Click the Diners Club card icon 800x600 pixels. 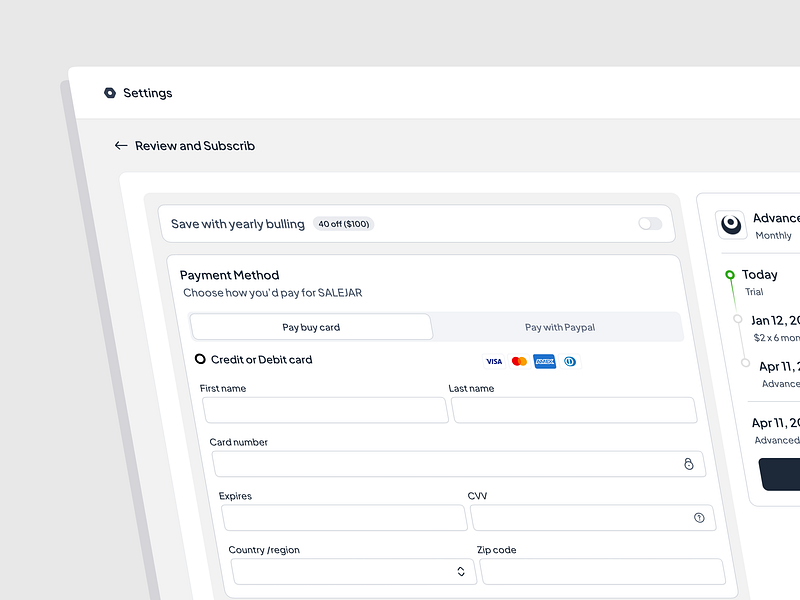(569, 361)
